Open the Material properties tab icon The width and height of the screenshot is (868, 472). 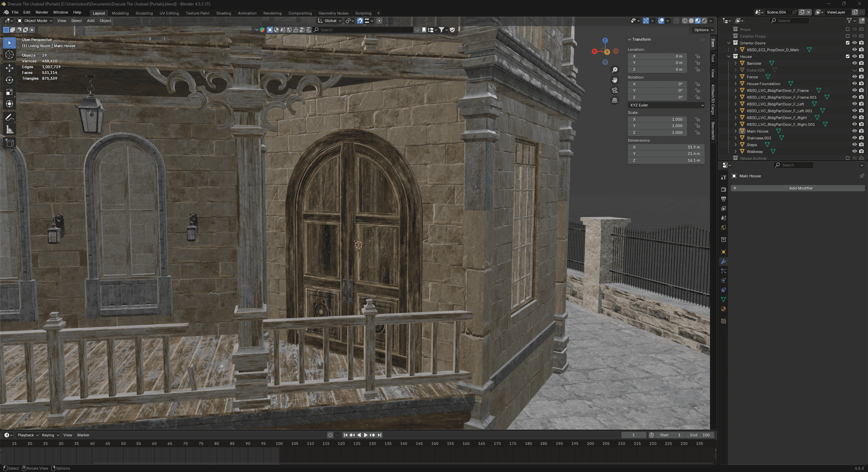(724, 309)
